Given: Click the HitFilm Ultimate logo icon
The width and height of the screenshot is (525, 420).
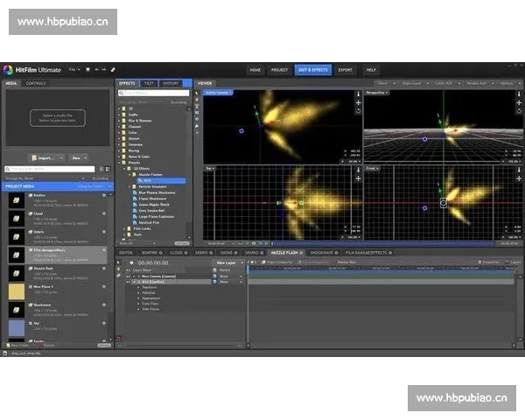Looking at the screenshot, I should click(x=8, y=69).
